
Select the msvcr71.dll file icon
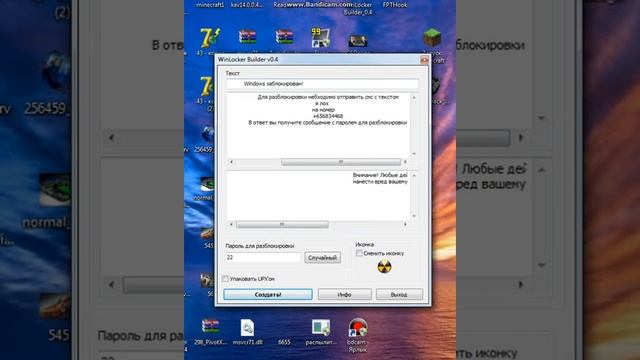pyautogui.click(x=247, y=327)
